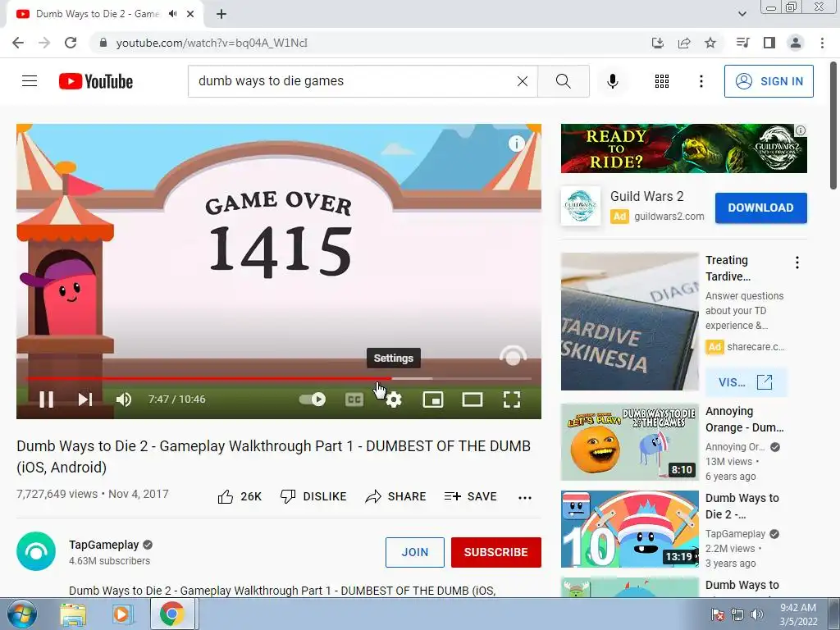Skip to next video

click(85, 399)
